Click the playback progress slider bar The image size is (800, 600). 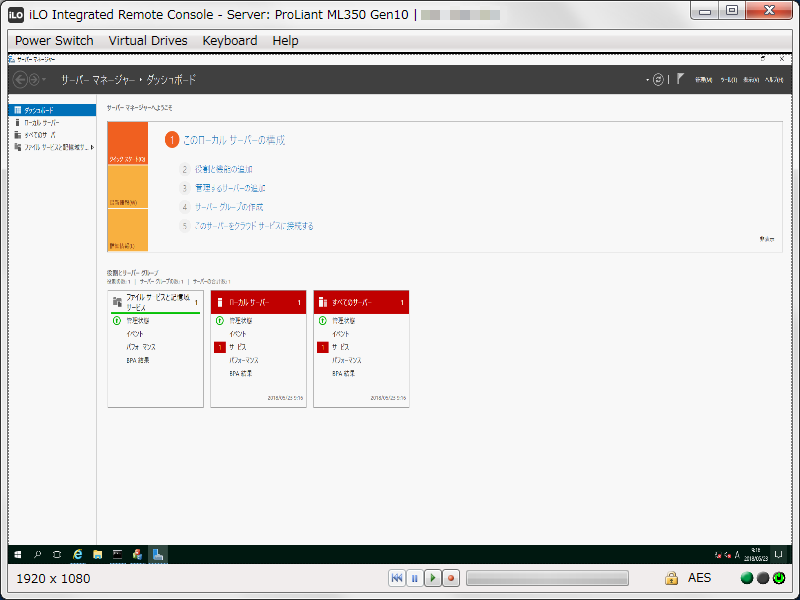point(547,578)
